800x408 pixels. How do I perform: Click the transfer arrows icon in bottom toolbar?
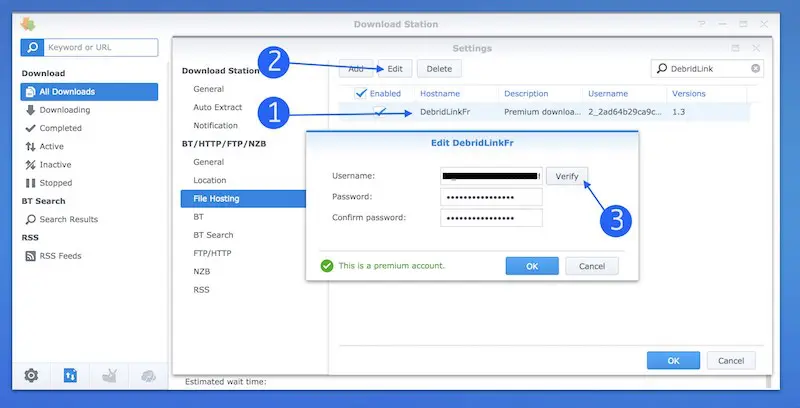(x=70, y=376)
